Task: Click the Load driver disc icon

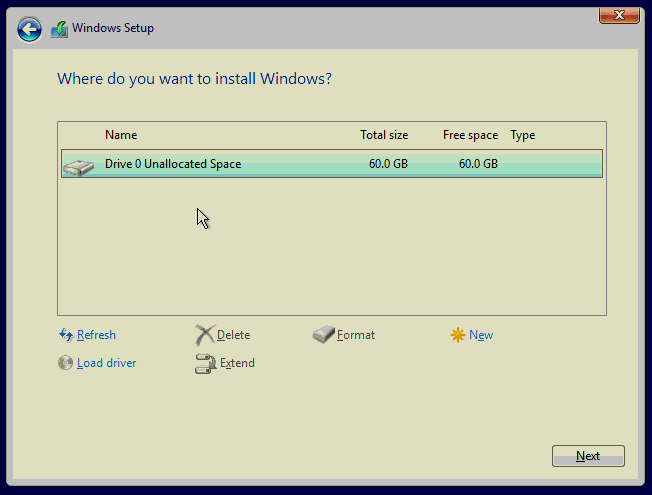Action: (66, 363)
